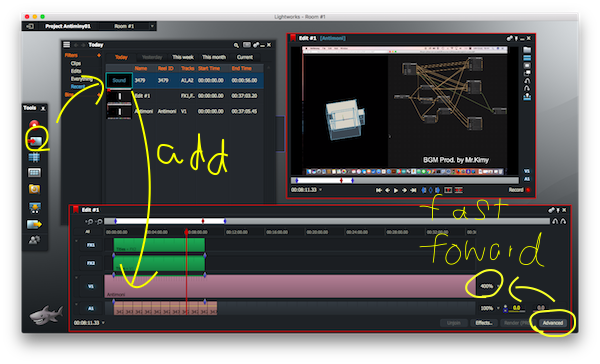Click the Effects button
Viewport: 600px width, 364px height.
click(x=484, y=323)
